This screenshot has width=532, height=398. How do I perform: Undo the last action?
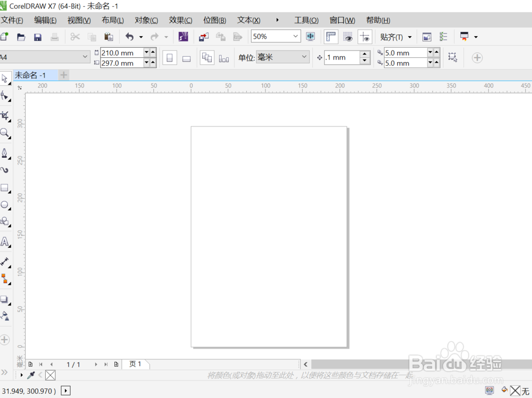(x=130, y=37)
